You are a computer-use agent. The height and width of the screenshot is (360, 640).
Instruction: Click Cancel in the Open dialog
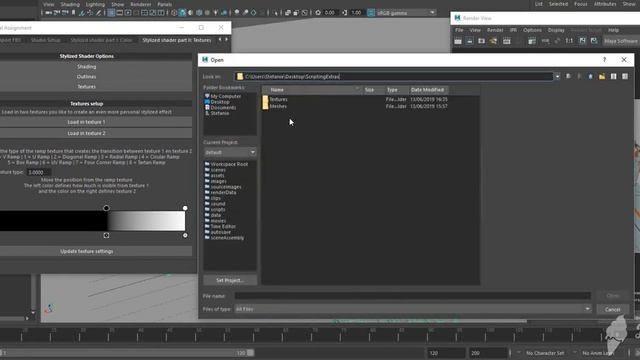612,309
